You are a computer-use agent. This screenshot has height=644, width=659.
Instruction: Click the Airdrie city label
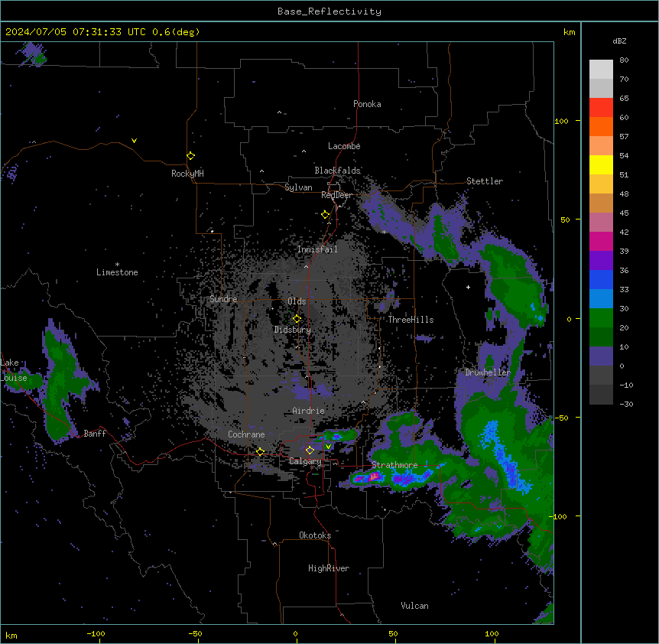[308, 411]
